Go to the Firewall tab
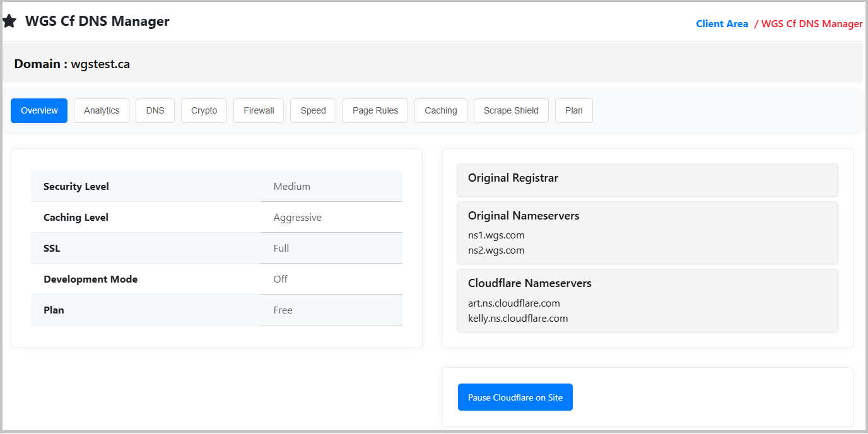 pos(259,110)
